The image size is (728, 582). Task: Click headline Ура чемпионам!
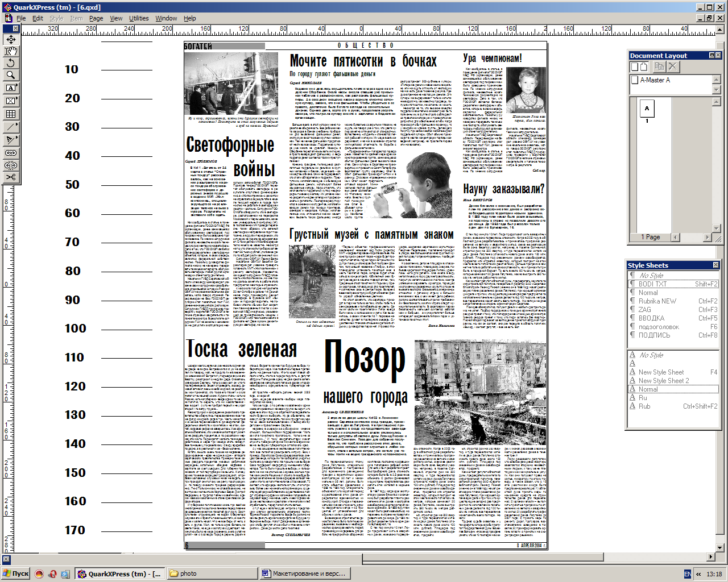492,58
